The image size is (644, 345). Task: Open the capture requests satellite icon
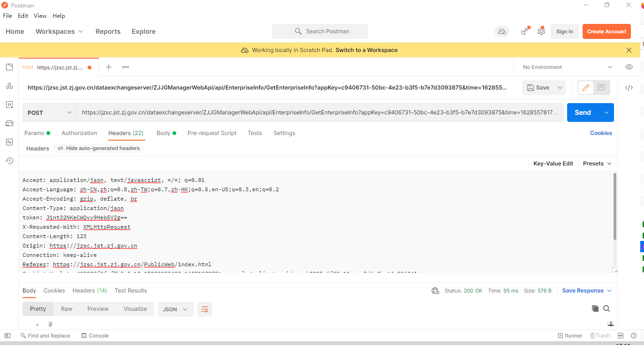525,31
